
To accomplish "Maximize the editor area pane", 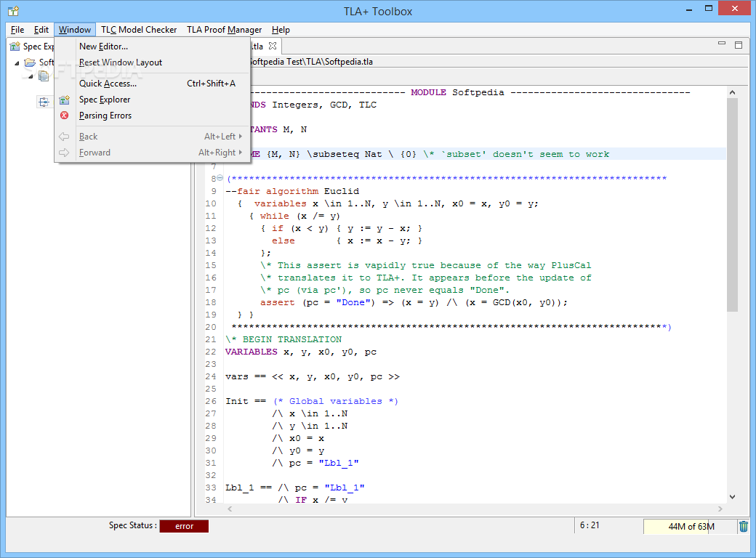I will (x=738, y=45).
